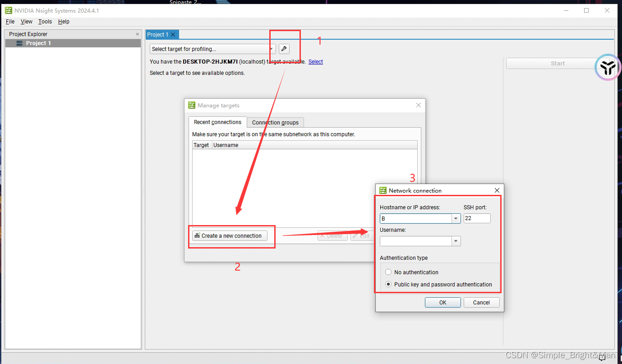Open the Select target for profiling dropdown
The width and height of the screenshot is (622, 364).
[212, 49]
